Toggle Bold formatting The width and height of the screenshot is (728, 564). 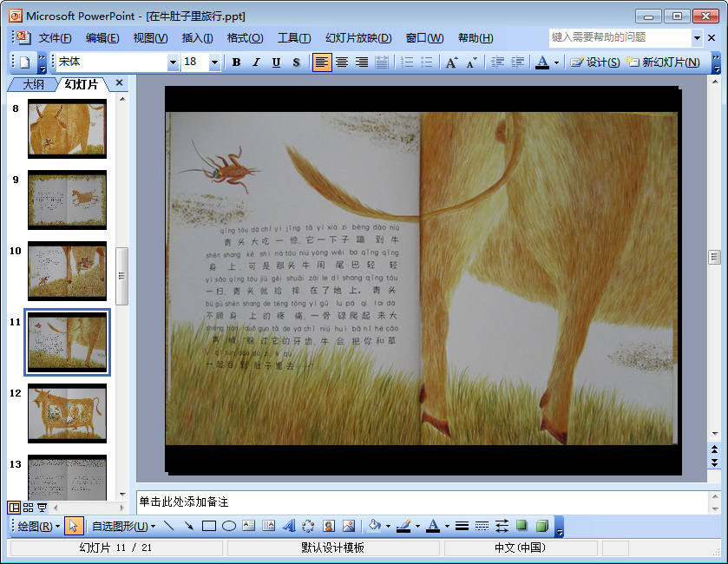tap(236, 62)
